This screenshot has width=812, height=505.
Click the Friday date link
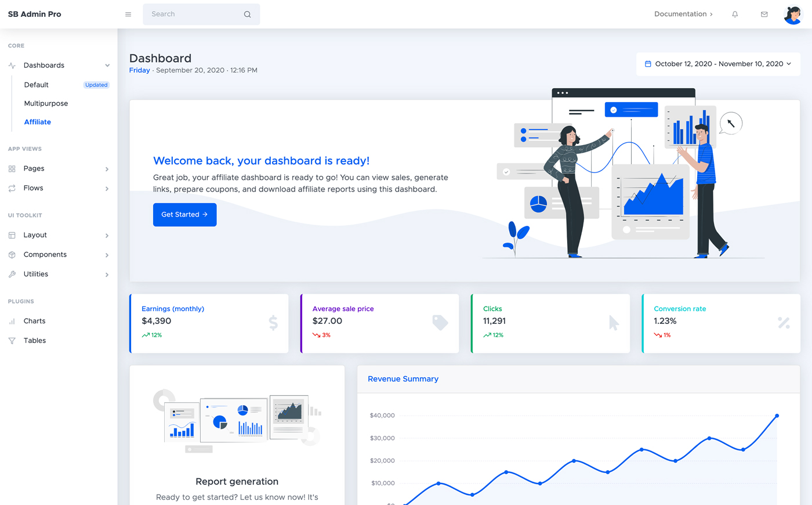point(139,70)
